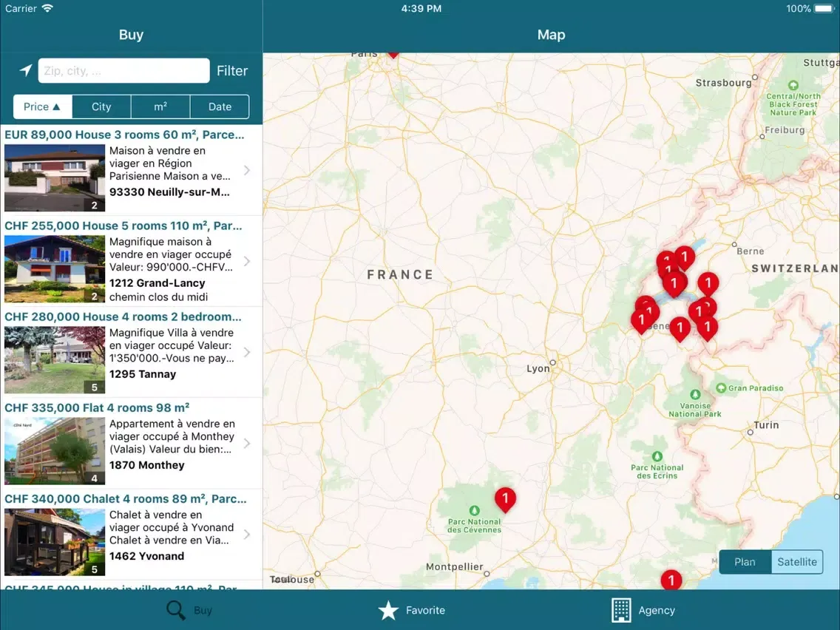Open 'CHF 280,000 House 4 rooms' title

point(123,316)
